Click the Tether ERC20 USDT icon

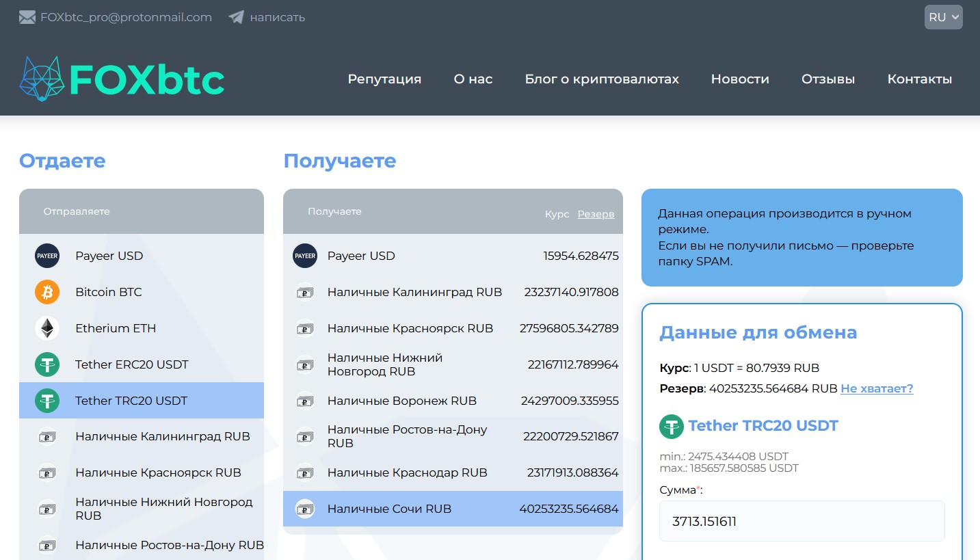coord(47,364)
